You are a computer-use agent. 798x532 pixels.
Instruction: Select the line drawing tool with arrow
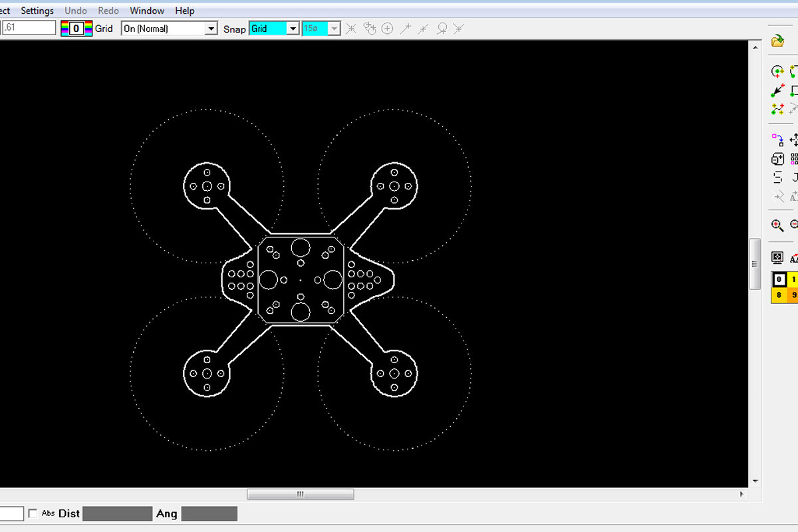(777, 90)
